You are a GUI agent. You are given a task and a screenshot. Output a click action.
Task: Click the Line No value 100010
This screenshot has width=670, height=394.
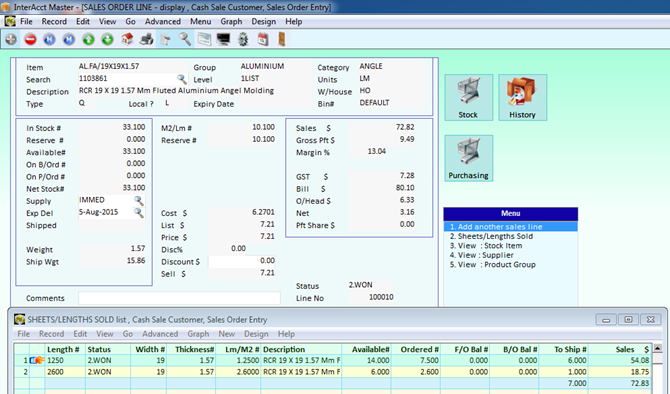point(370,297)
